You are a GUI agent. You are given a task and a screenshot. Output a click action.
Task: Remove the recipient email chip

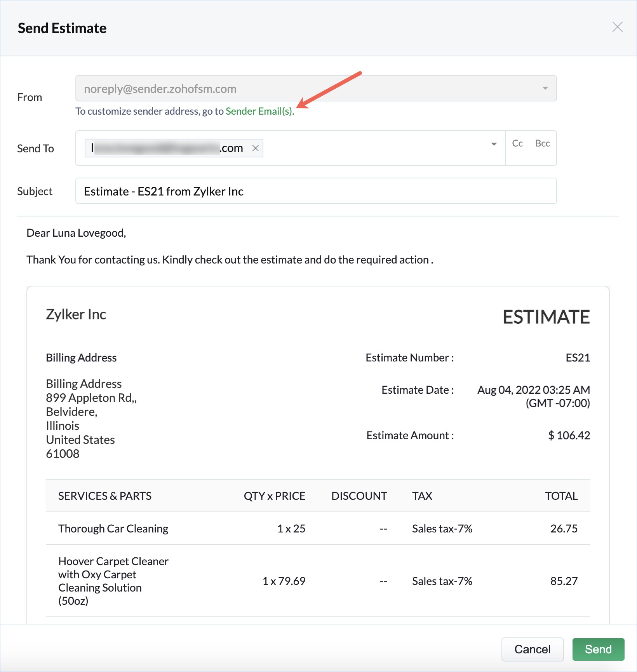coord(256,148)
